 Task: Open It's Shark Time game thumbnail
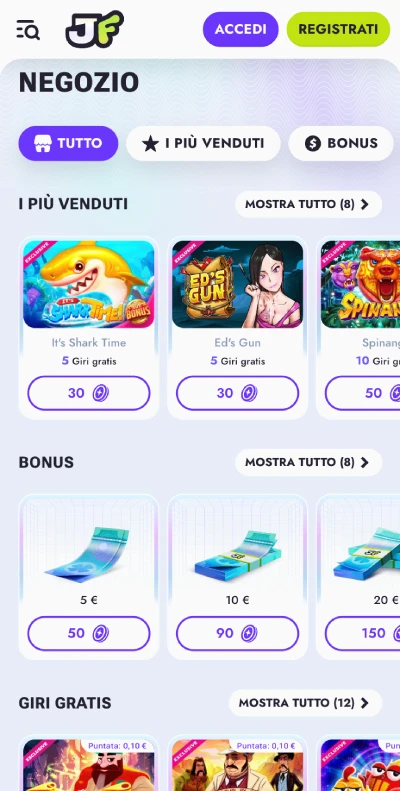tap(89, 285)
